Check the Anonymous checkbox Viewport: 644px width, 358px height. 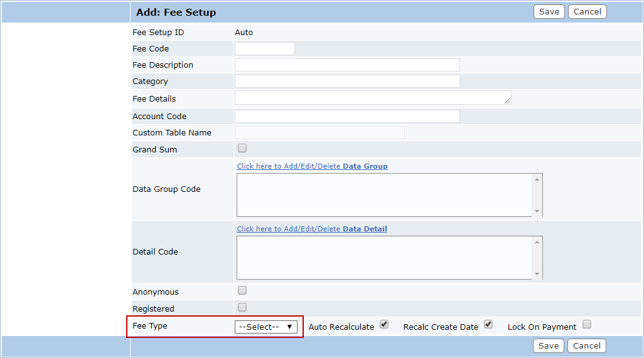pyautogui.click(x=242, y=291)
